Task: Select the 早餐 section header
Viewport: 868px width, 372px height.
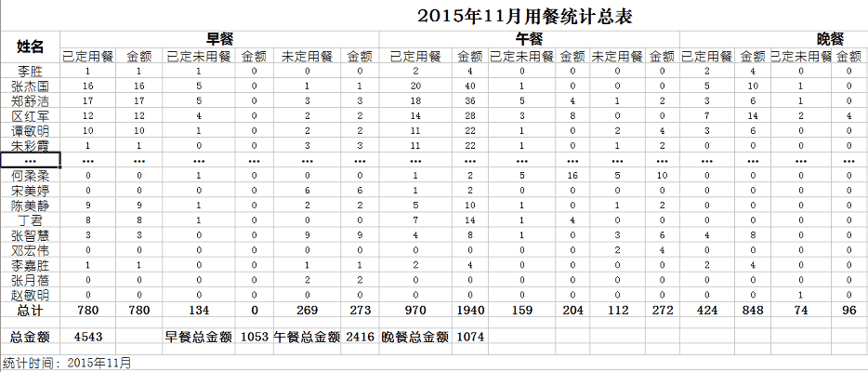Action: (x=219, y=38)
